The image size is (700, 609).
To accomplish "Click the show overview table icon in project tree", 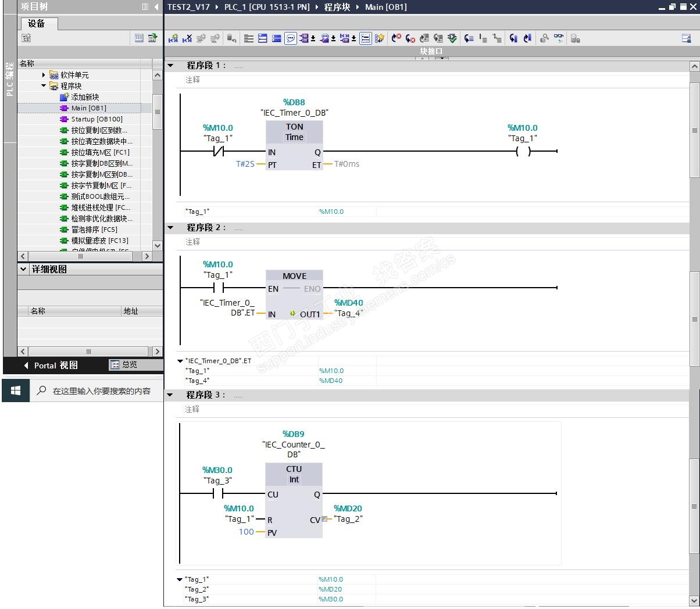I will coord(139,38).
